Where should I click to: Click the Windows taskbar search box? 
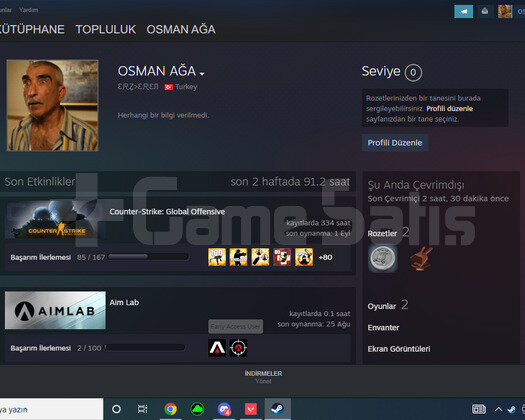click(52, 409)
